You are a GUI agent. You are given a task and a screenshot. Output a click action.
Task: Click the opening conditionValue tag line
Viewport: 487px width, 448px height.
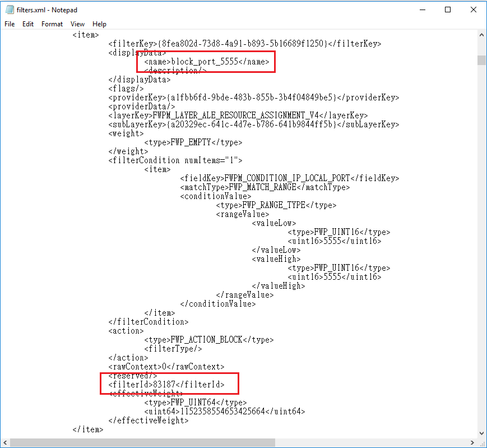216,196
